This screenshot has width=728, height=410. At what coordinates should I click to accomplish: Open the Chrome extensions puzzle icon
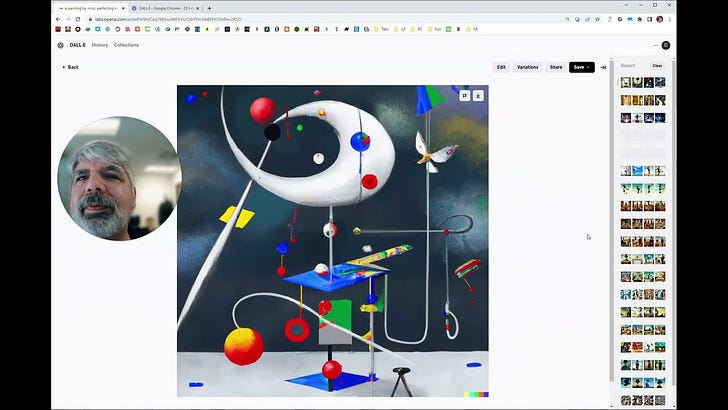tap(640, 20)
